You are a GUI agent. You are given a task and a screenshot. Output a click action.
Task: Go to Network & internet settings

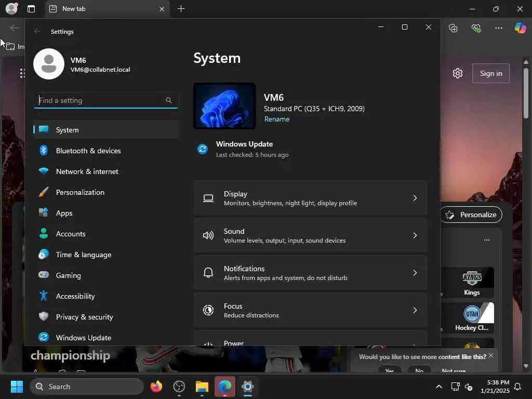(106, 171)
